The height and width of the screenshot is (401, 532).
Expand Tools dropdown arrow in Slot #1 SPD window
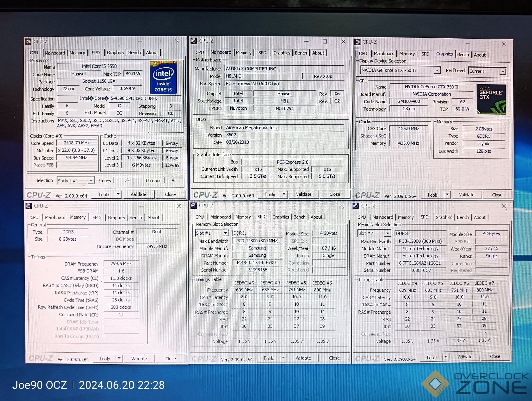(283, 358)
